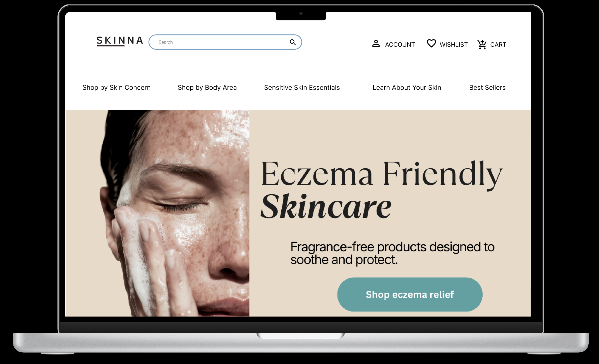Click the laptop camera notch

[301, 15]
